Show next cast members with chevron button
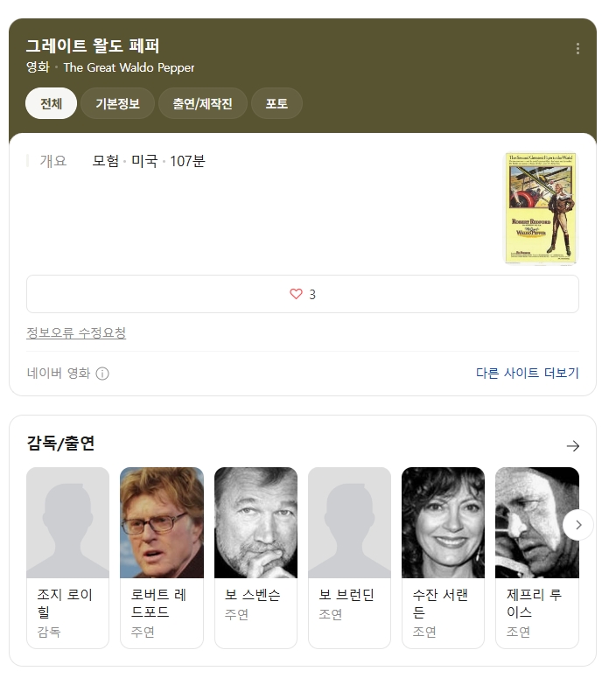Image resolution: width=616 pixels, height=685 pixels. pyautogui.click(x=578, y=525)
